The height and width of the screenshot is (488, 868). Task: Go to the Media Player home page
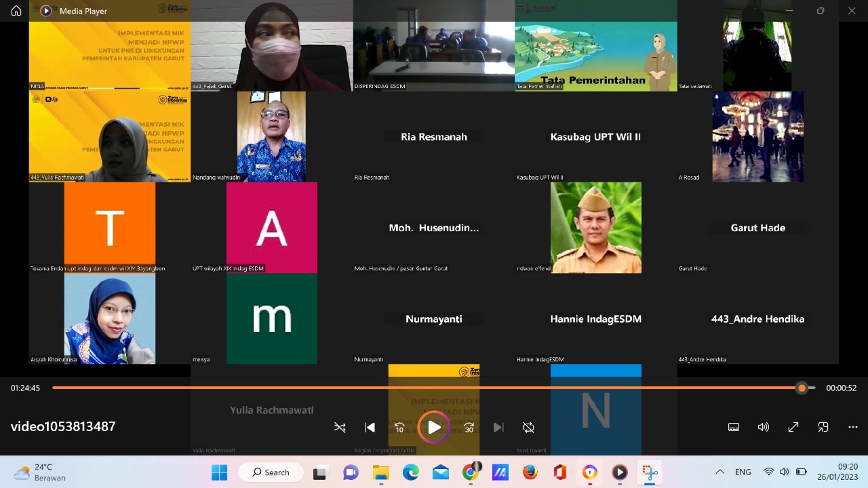pyautogui.click(x=16, y=11)
